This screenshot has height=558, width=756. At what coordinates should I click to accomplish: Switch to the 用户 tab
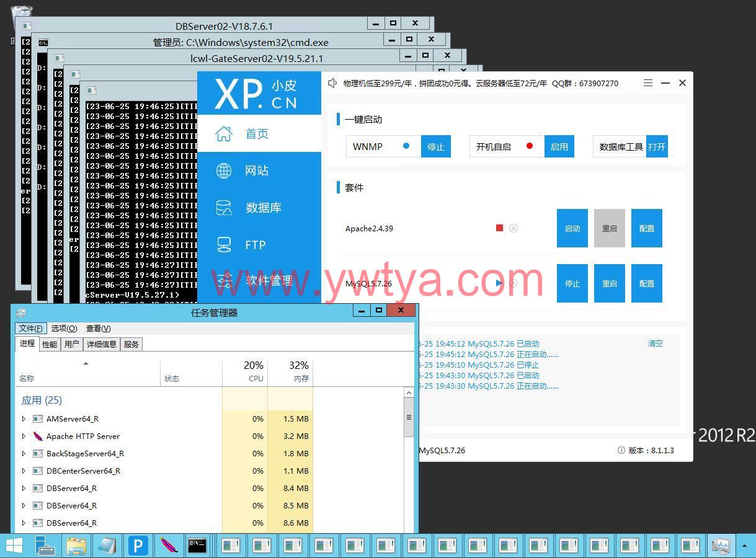tap(72, 344)
